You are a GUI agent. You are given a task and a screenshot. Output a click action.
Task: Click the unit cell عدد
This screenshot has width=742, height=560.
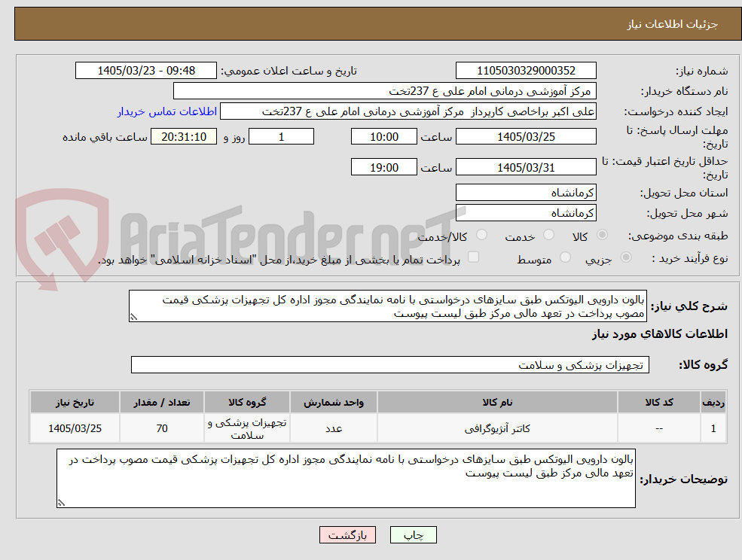coord(333,428)
